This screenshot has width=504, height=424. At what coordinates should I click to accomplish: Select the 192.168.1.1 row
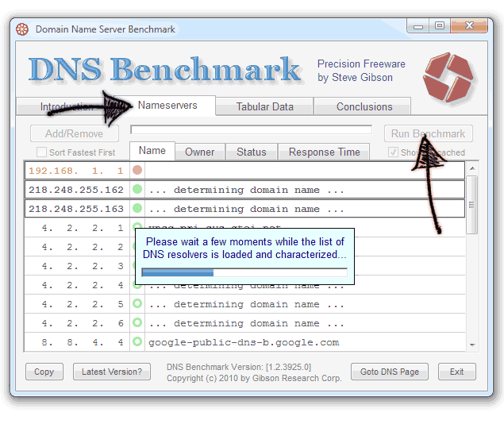pos(244,171)
